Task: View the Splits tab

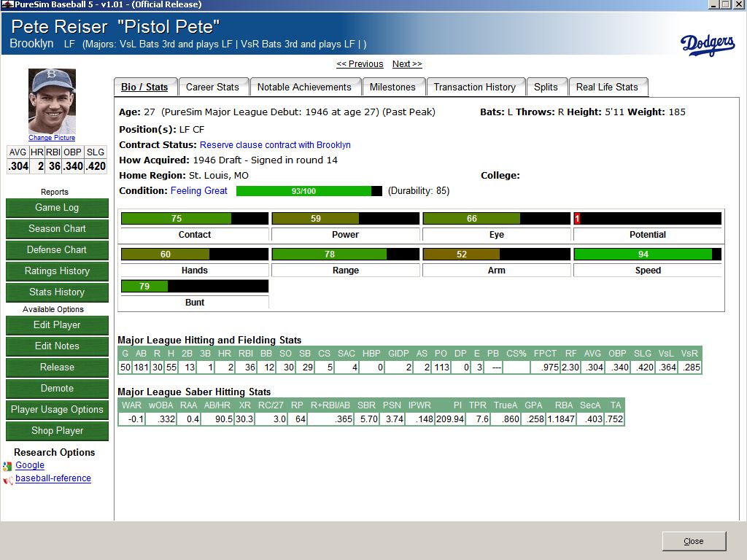Action: [x=546, y=87]
